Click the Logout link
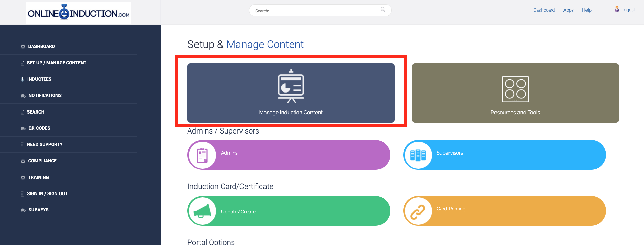Screen dimensions: 644x245 pos(628,10)
